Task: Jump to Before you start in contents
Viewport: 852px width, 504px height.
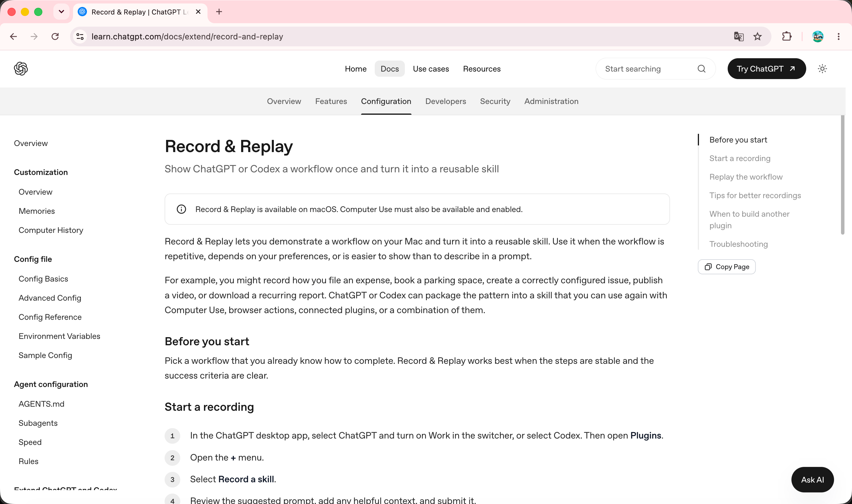Action: click(x=738, y=140)
